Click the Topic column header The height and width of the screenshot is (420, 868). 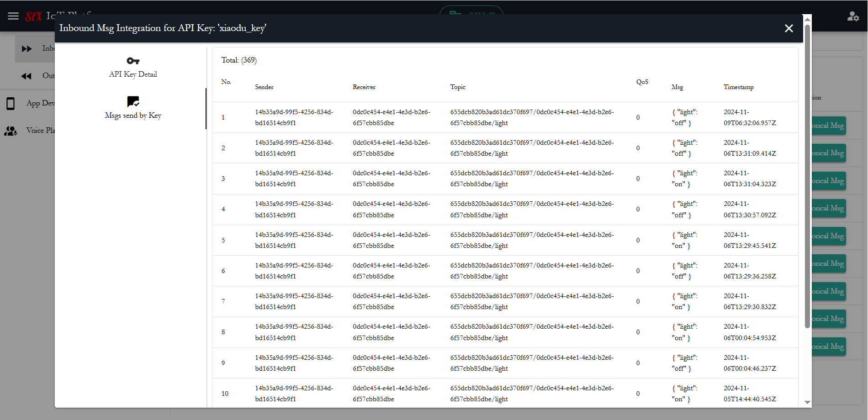(x=458, y=87)
